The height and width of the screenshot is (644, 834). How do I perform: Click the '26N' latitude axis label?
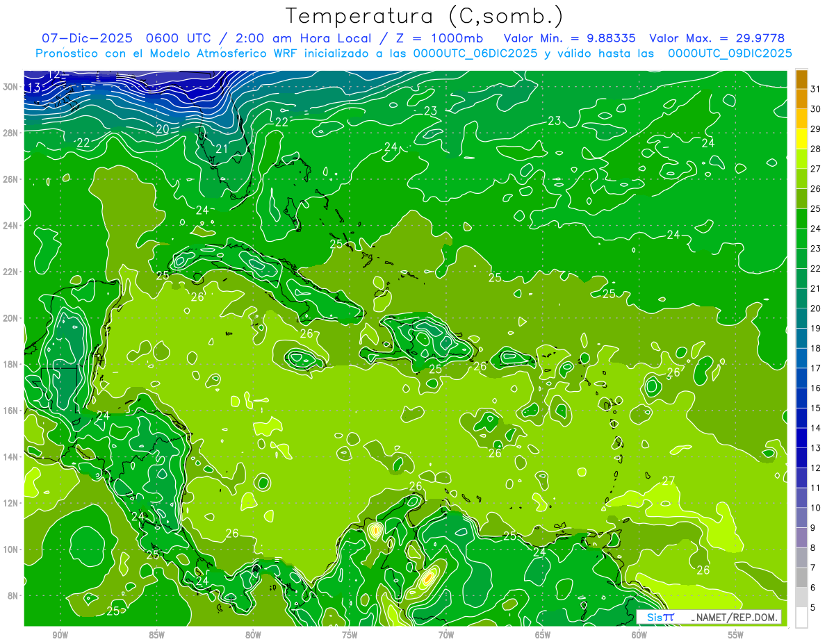10,179
